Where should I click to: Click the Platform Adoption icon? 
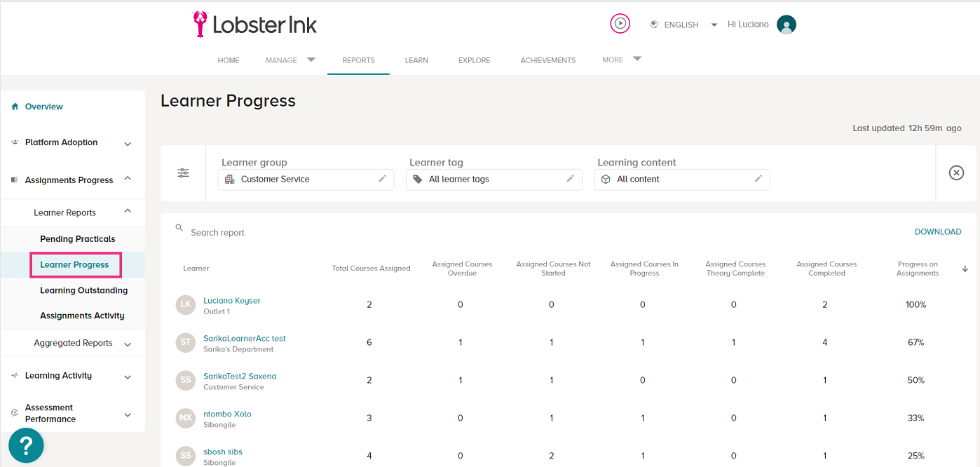tap(15, 142)
